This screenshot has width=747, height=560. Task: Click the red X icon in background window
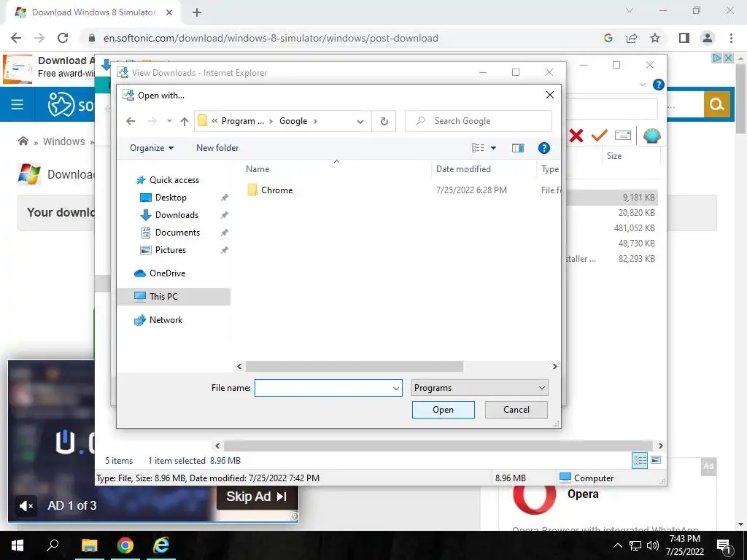(576, 136)
